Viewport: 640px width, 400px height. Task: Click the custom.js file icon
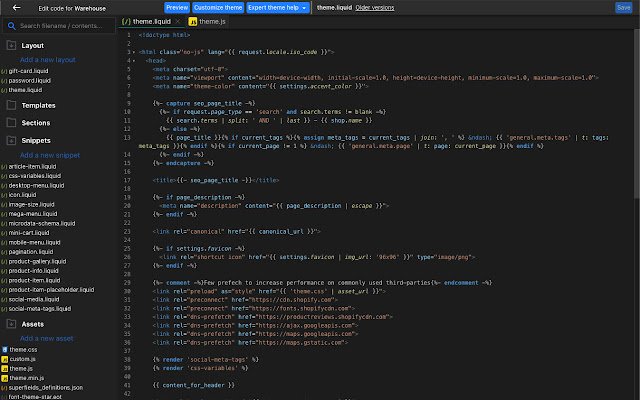5,359
